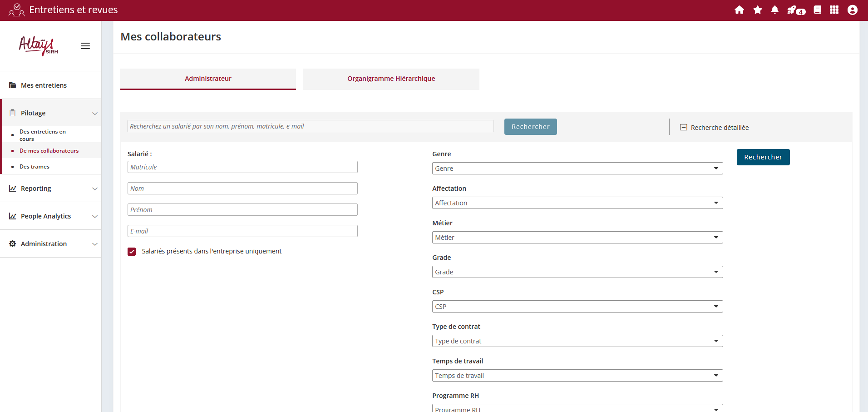Open favorites via the star icon
The image size is (868, 412).
pyautogui.click(x=757, y=10)
